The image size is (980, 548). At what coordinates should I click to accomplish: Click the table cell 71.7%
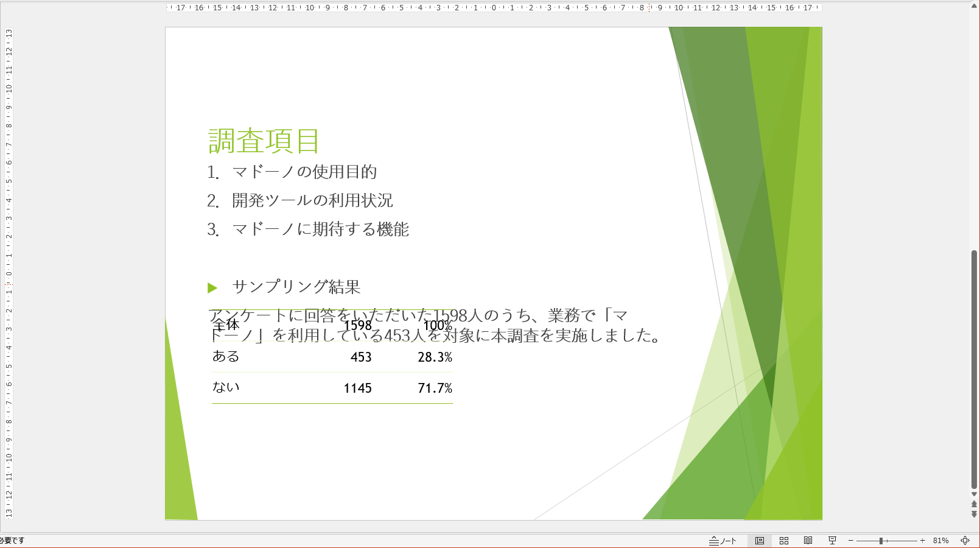tap(435, 388)
